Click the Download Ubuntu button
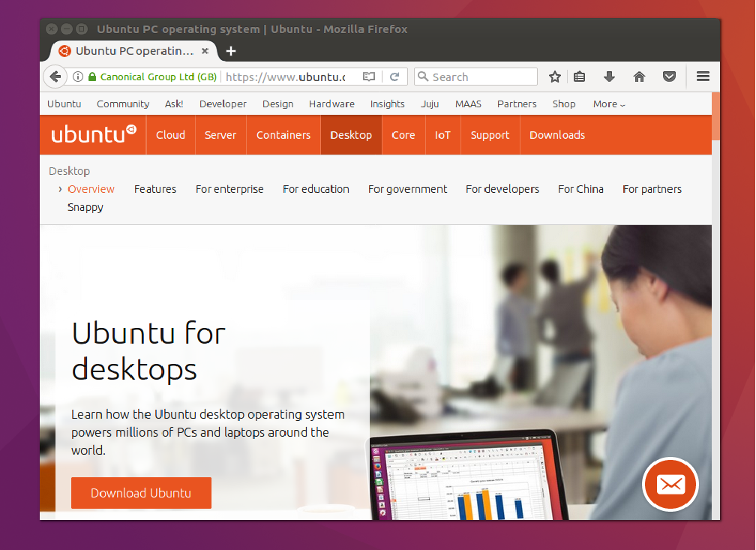The image size is (756, 550). tap(141, 493)
